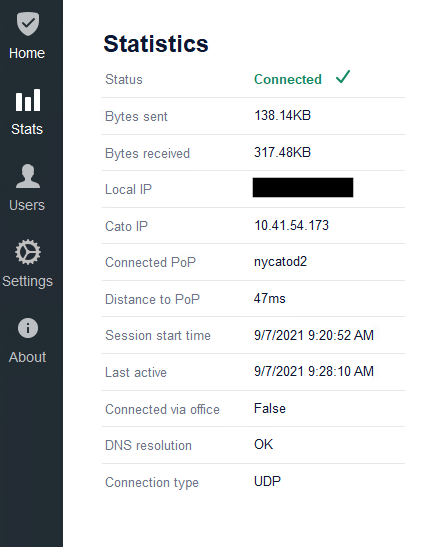Click the Settings sidebar label
Screen dimensions: 431x547
27,281
